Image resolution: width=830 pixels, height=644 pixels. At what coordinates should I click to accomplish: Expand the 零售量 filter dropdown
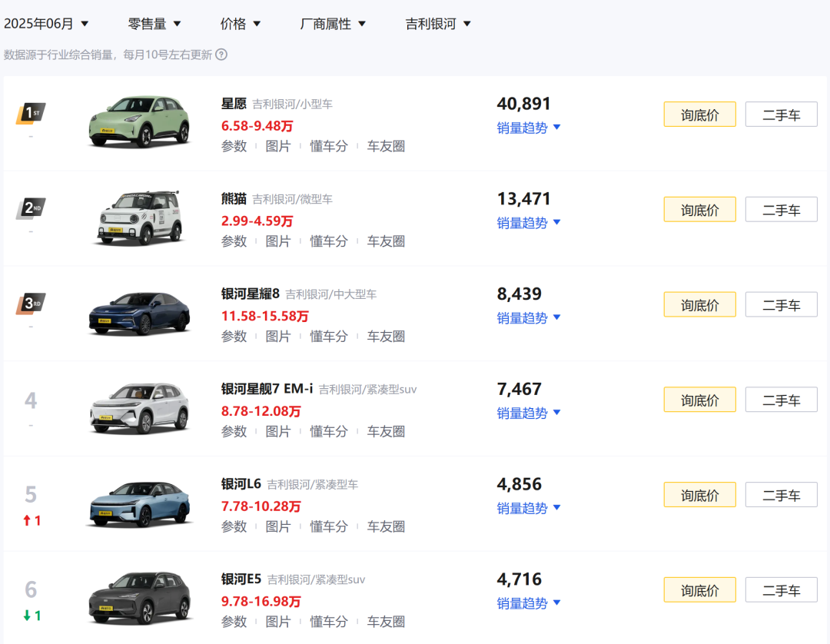point(154,24)
